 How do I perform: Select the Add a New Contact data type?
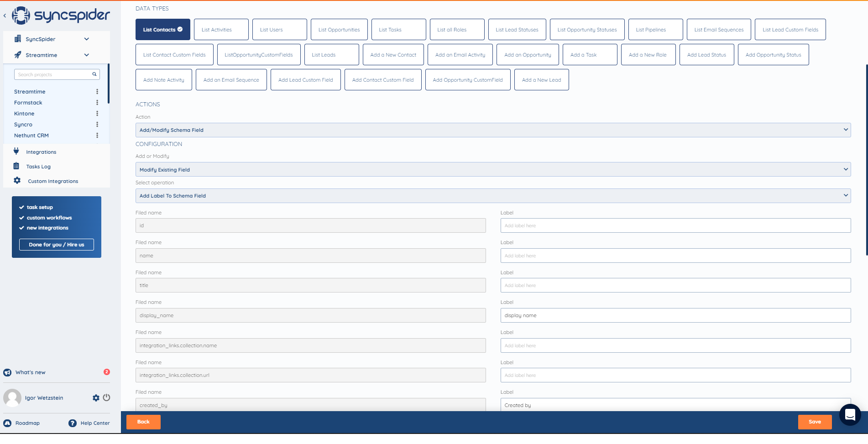(x=393, y=55)
